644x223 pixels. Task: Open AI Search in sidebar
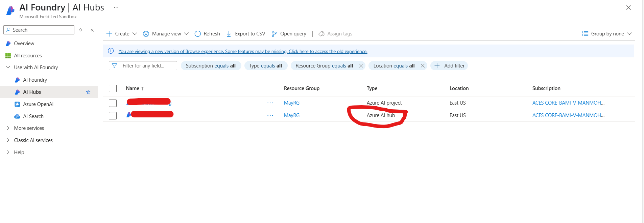33,116
